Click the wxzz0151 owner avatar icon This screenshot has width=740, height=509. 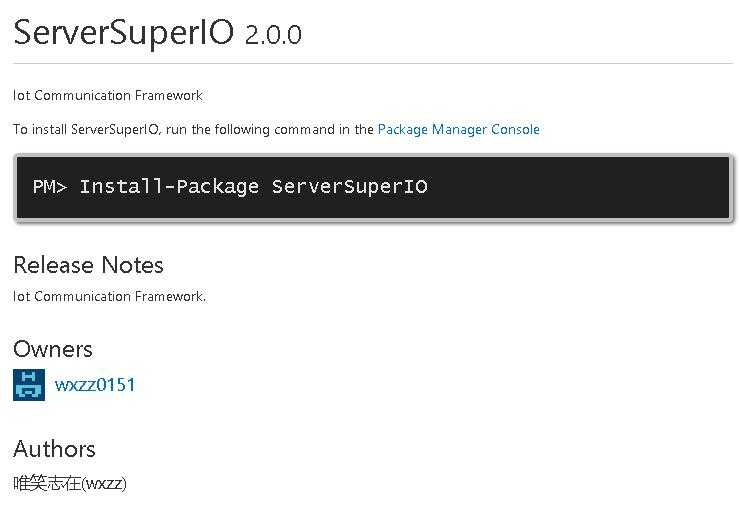point(29,385)
